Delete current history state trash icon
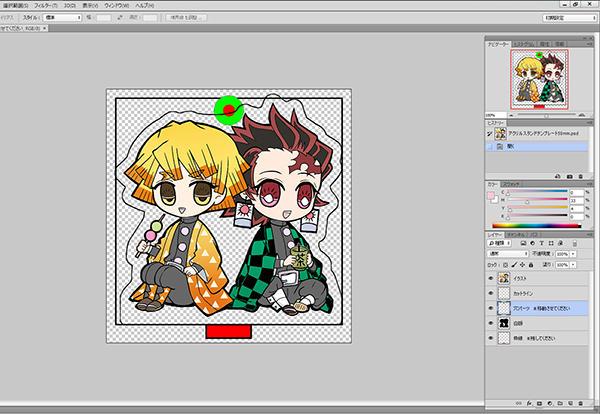This screenshot has width=600, height=414. [x=581, y=176]
